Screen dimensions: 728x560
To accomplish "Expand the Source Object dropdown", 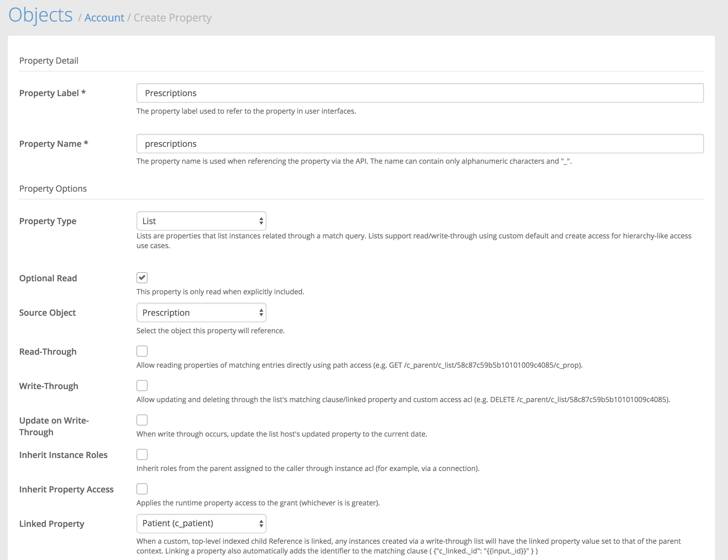I will pyautogui.click(x=201, y=312).
